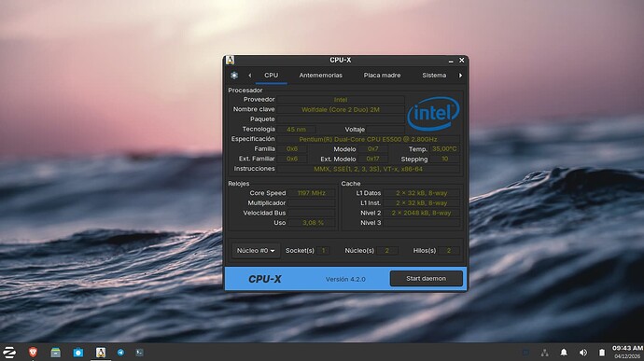Show next tabs with right arrow
644x361 pixels.
(x=460, y=76)
